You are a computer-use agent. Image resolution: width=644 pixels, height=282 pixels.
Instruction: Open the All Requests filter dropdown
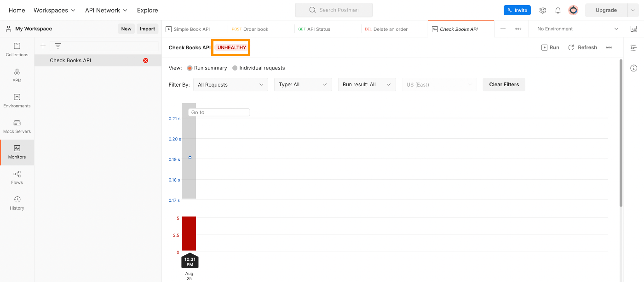point(230,85)
